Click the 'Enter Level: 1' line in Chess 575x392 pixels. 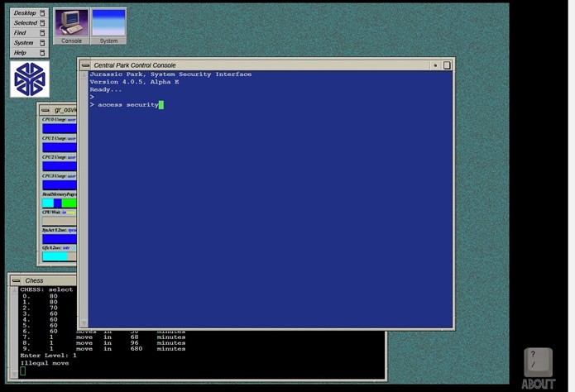point(49,356)
